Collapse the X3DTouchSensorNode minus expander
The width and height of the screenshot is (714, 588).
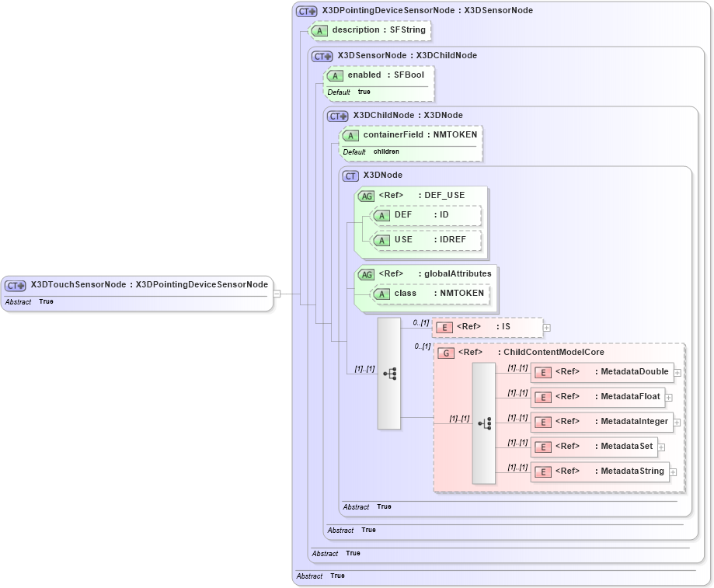tap(277, 294)
